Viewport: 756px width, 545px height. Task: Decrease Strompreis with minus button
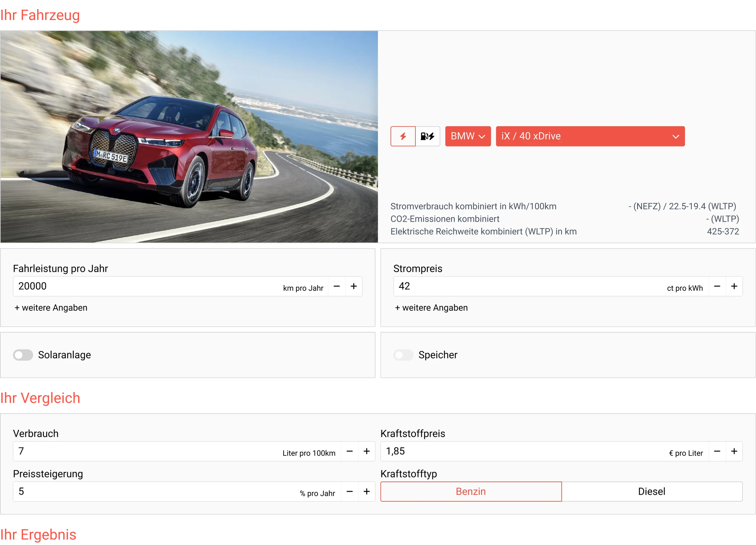[x=717, y=286]
